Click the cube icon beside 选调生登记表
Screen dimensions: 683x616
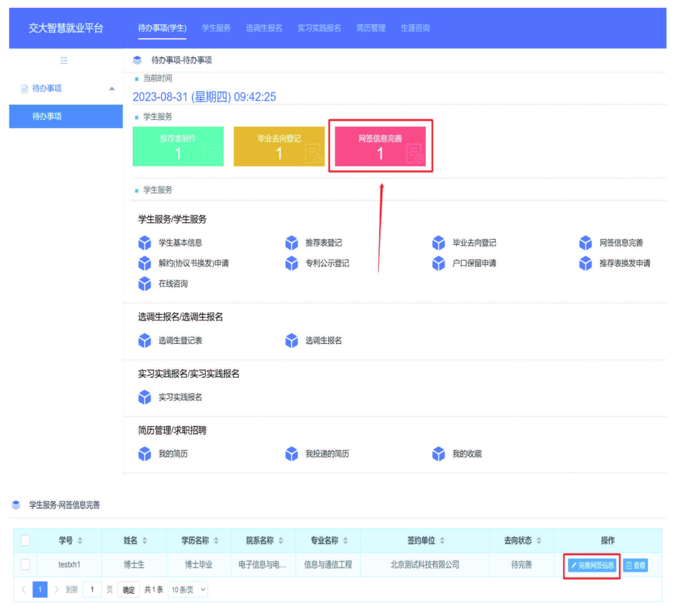pos(145,340)
